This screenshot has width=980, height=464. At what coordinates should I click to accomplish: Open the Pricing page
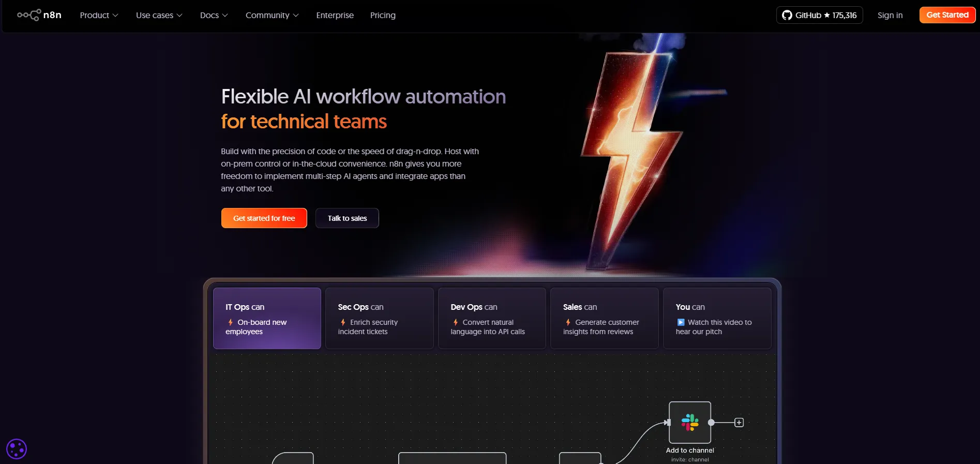383,16
